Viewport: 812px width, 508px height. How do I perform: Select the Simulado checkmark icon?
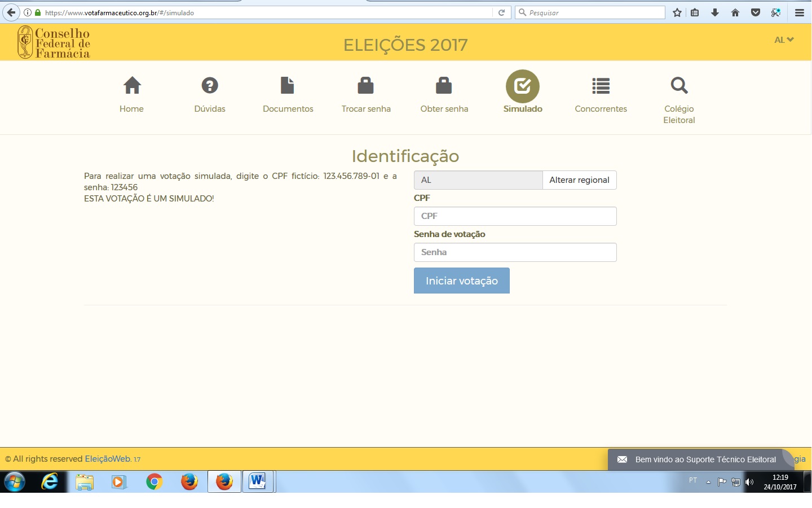tap(523, 86)
